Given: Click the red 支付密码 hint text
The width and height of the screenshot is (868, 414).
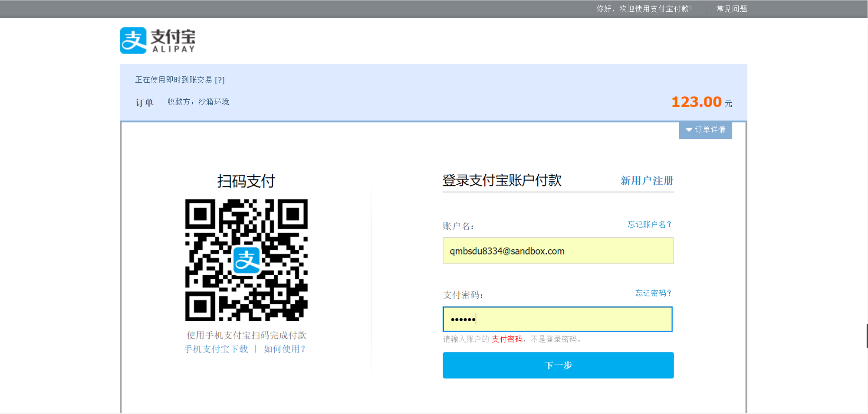Looking at the screenshot, I should [x=507, y=339].
